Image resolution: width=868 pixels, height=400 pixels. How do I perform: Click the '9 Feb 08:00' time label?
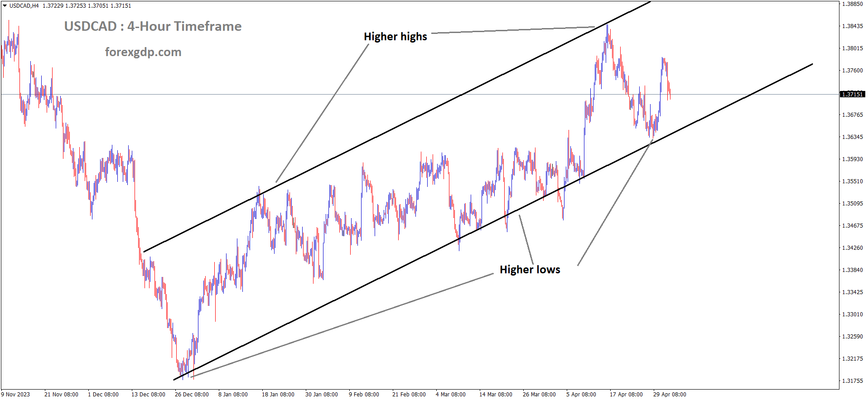click(x=364, y=395)
